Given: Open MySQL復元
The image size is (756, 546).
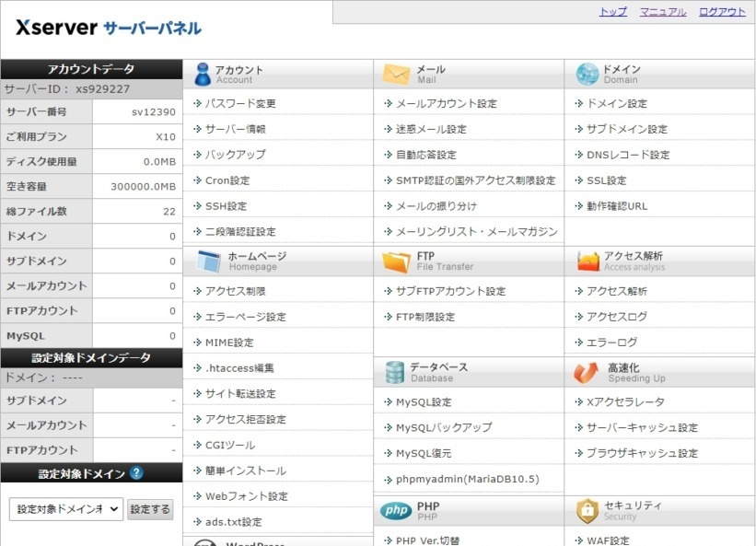Looking at the screenshot, I should (424, 453).
